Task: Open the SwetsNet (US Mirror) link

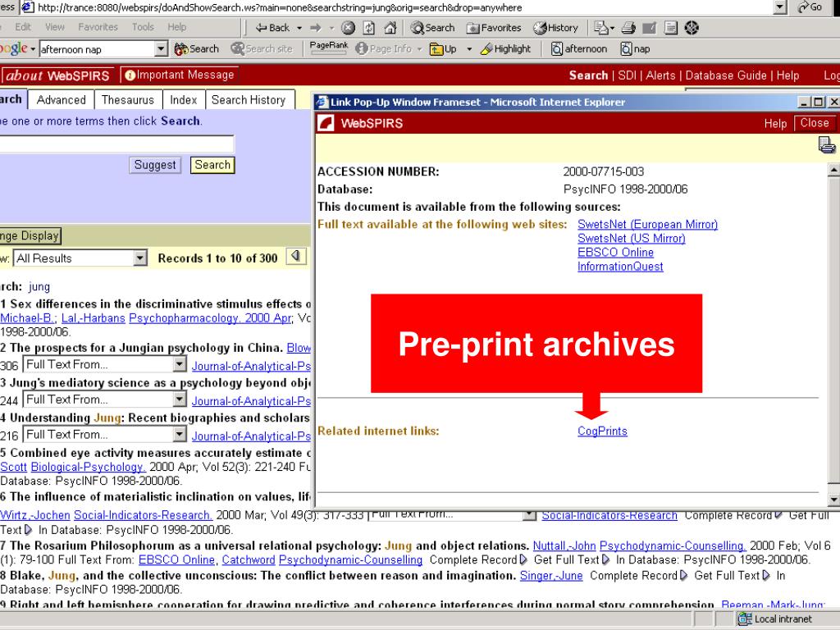Action: (x=631, y=239)
